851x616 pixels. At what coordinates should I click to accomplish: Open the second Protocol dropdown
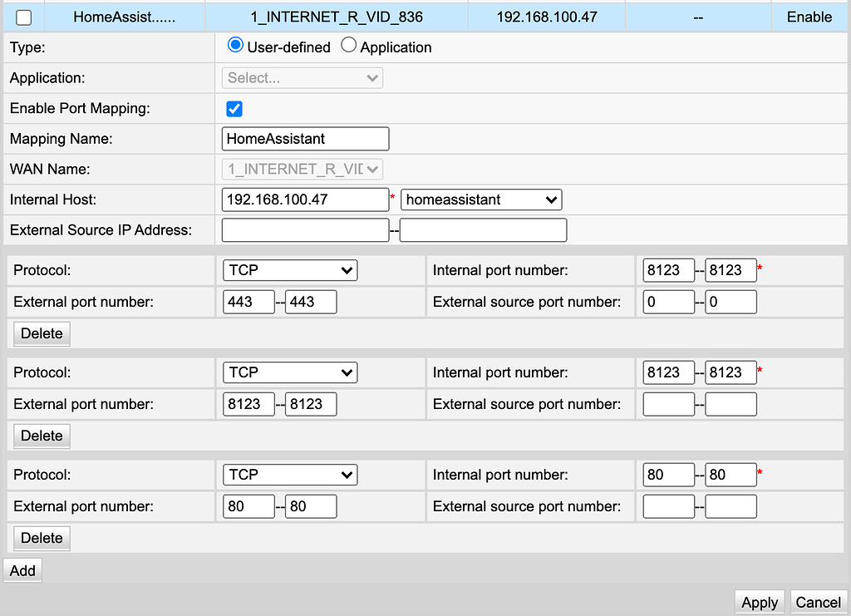(x=289, y=372)
